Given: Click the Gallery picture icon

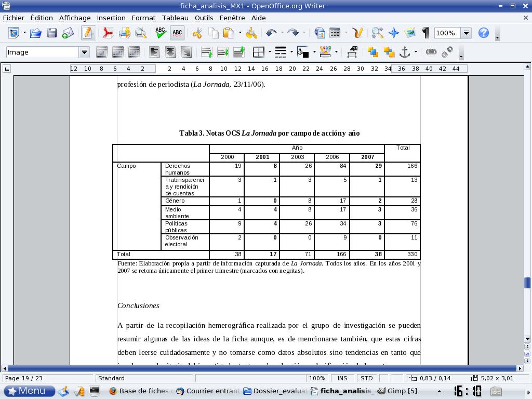Looking at the screenshot, I should pyautogui.click(x=410, y=33).
